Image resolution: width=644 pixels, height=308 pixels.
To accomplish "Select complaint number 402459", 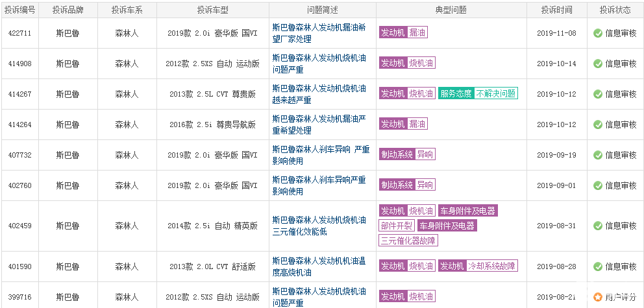I will tap(19, 226).
